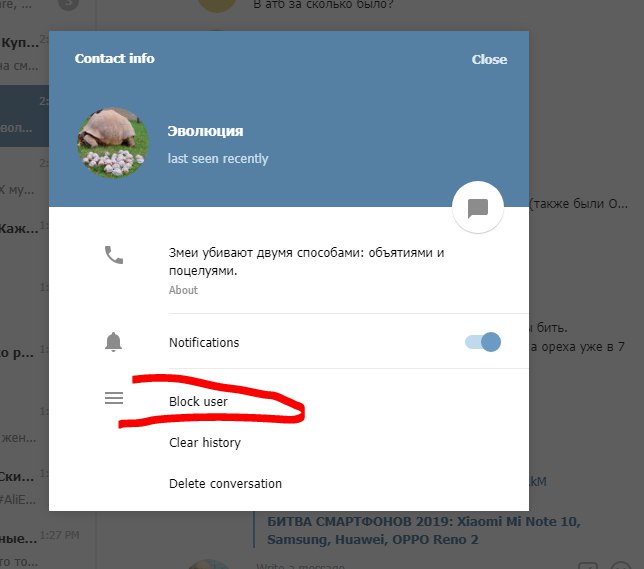Select Clear history option
The image size is (644, 569).
tap(205, 442)
